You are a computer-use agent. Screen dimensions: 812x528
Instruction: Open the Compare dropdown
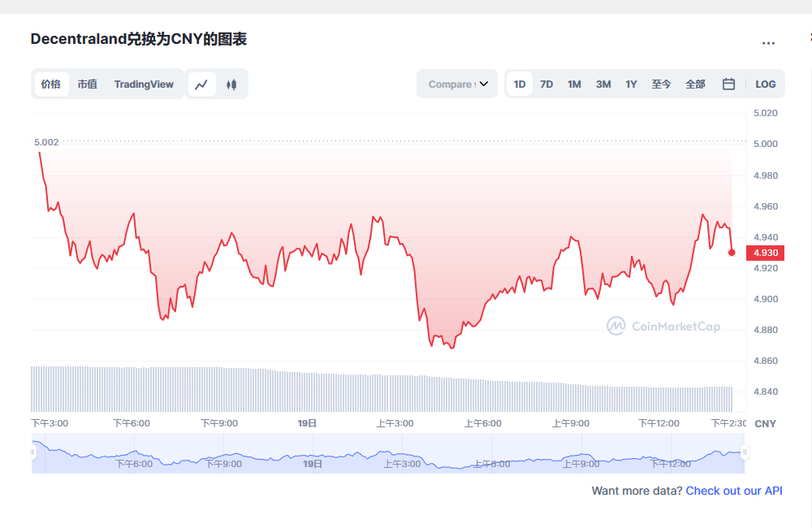457,84
